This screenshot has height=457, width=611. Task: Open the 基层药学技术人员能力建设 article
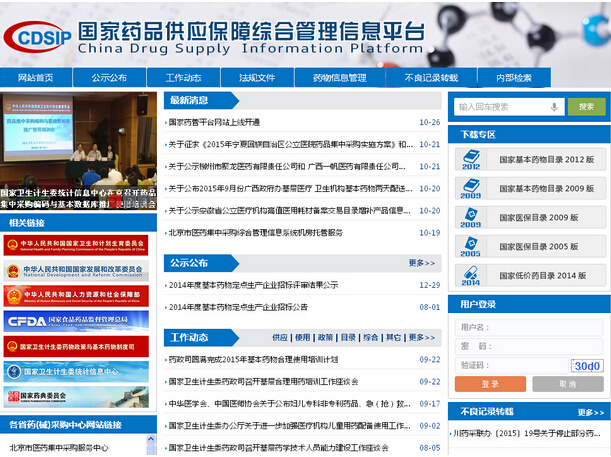279,448
